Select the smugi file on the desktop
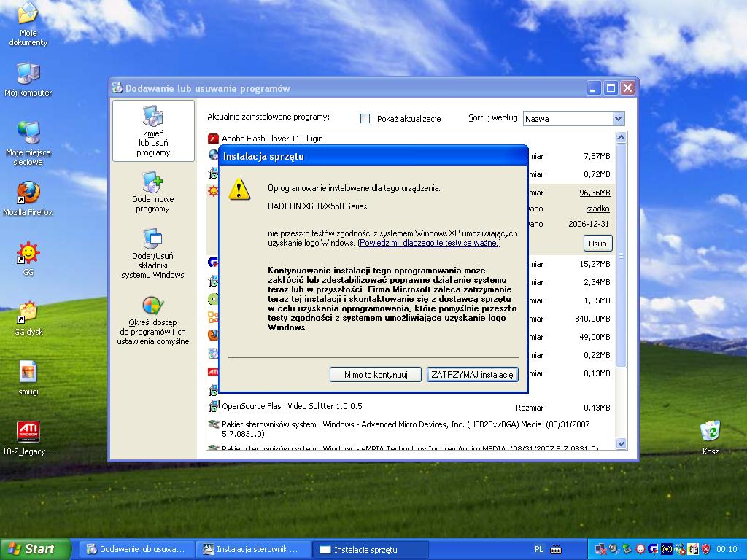Image resolution: width=747 pixels, height=560 pixels. click(x=28, y=378)
